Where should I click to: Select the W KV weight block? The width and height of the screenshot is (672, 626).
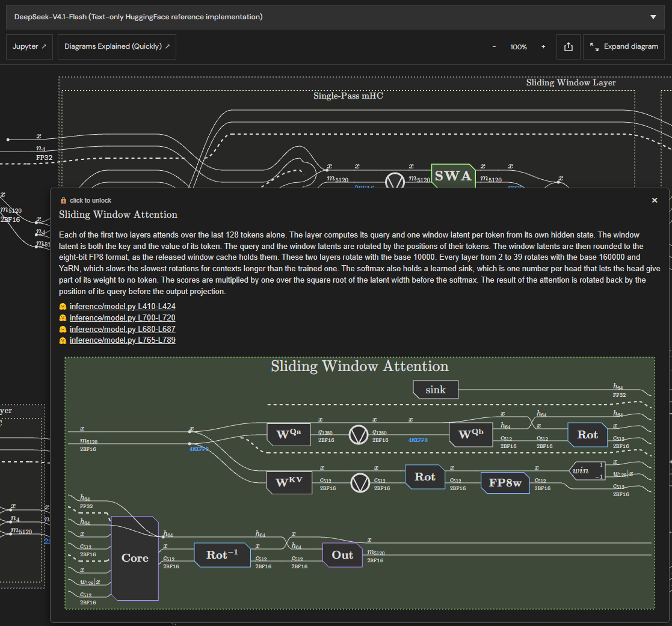coord(289,482)
